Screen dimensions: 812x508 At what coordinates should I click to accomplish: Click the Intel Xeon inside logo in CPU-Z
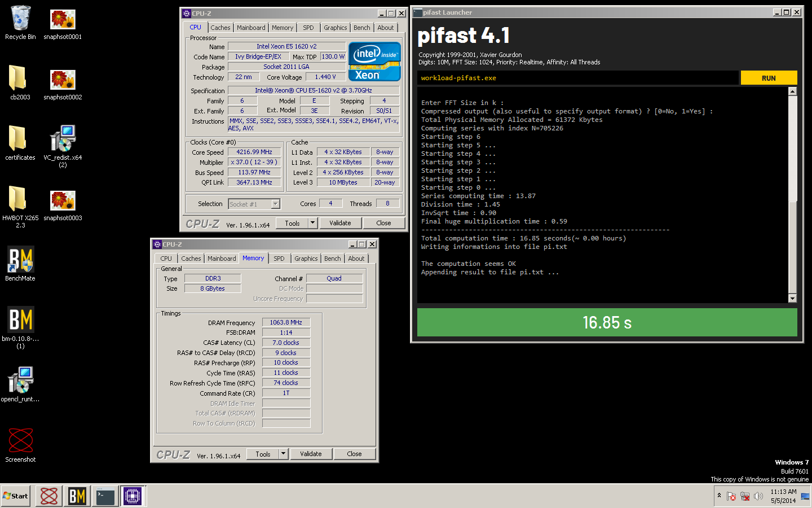point(374,62)
